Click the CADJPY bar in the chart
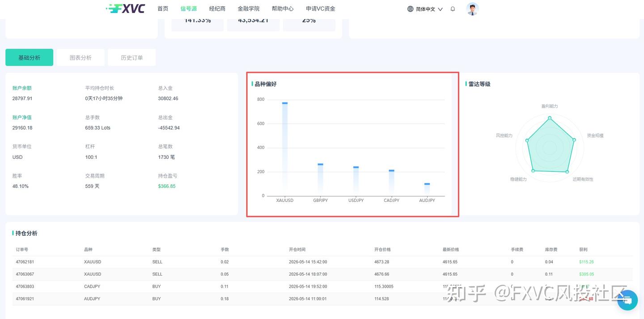 pyautogui.click(x=391, y=183)
